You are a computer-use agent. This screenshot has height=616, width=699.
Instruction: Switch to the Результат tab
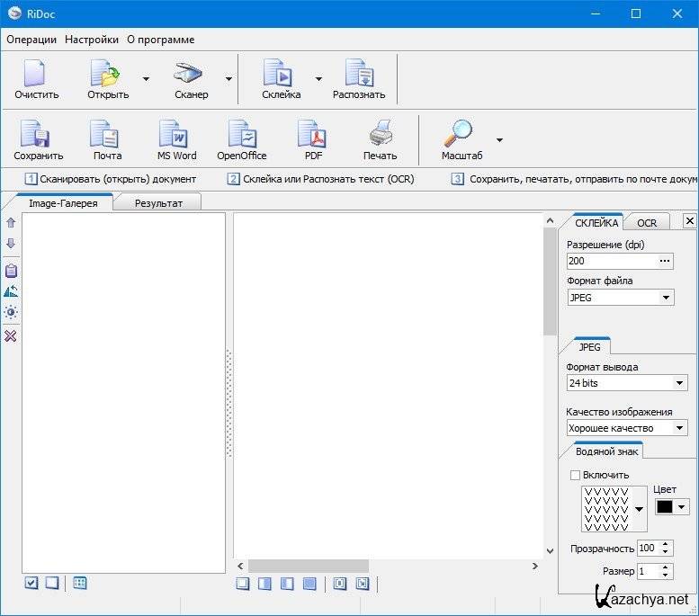[x=158, y=203]
